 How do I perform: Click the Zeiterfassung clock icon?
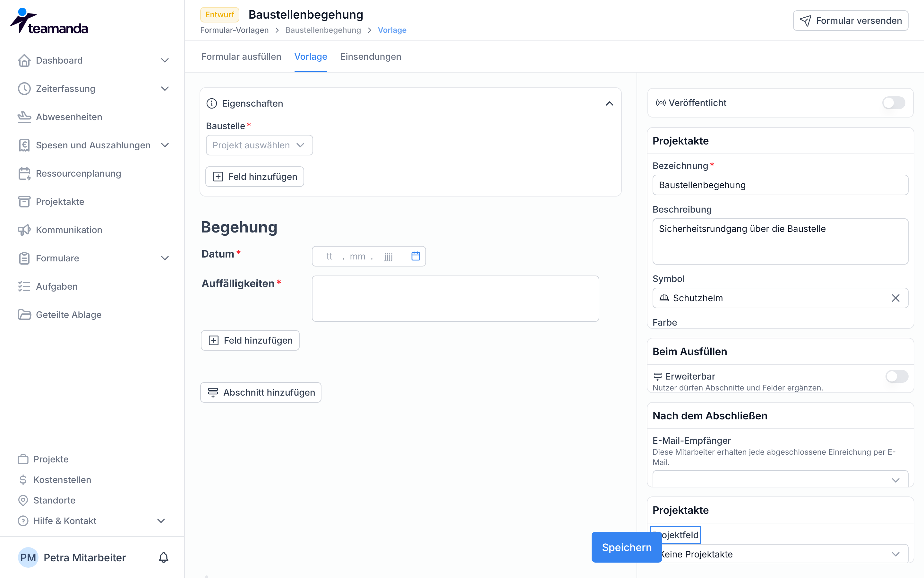pyautogui.click(x=24, y=89)
